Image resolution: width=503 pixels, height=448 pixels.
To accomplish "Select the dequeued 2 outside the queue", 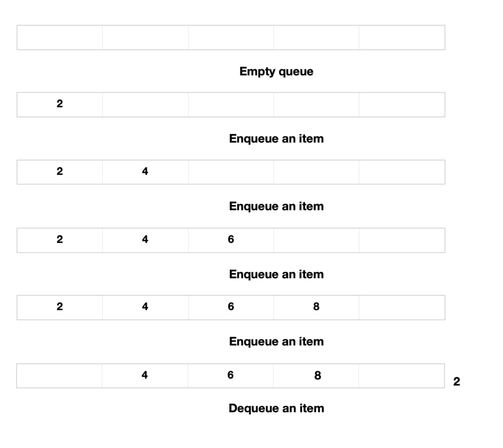I will coord(456,381).
